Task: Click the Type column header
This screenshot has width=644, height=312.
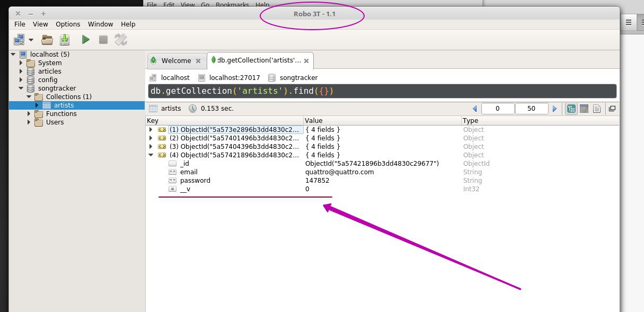Action: 541,121
